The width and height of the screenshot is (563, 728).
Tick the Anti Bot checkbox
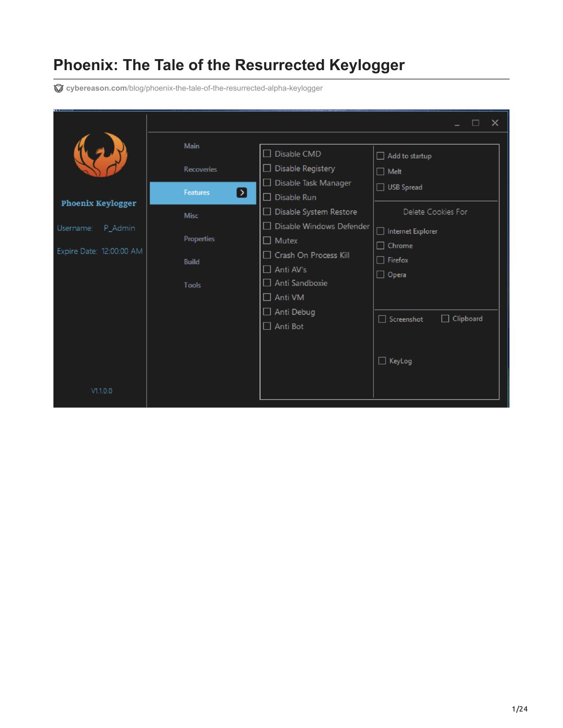coord(267,326)
